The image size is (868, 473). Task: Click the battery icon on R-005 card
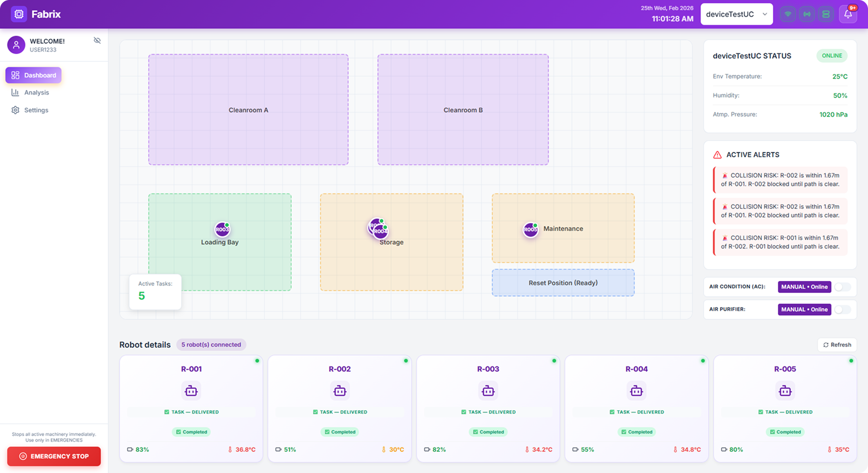724,449
